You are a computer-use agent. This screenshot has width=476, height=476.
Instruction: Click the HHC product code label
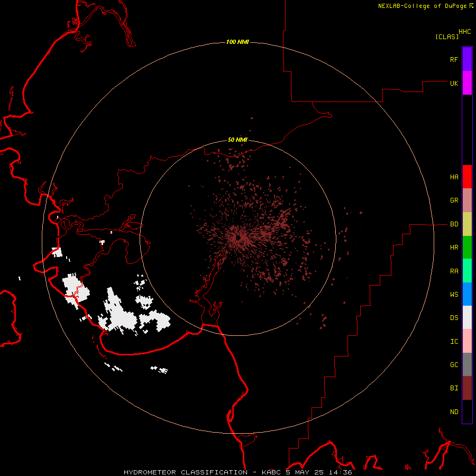coord(464,32)
